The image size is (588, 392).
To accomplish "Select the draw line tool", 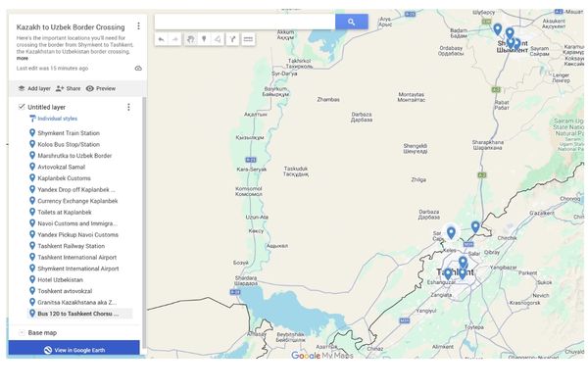I will click(x=218, y=39).
